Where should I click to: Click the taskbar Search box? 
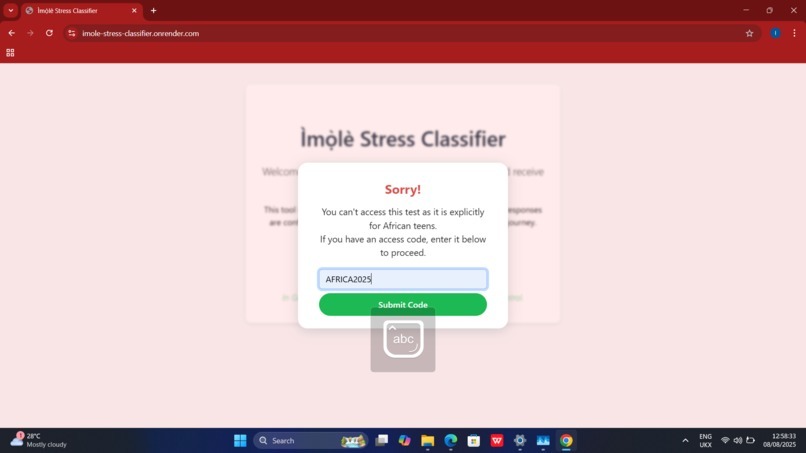310,441
